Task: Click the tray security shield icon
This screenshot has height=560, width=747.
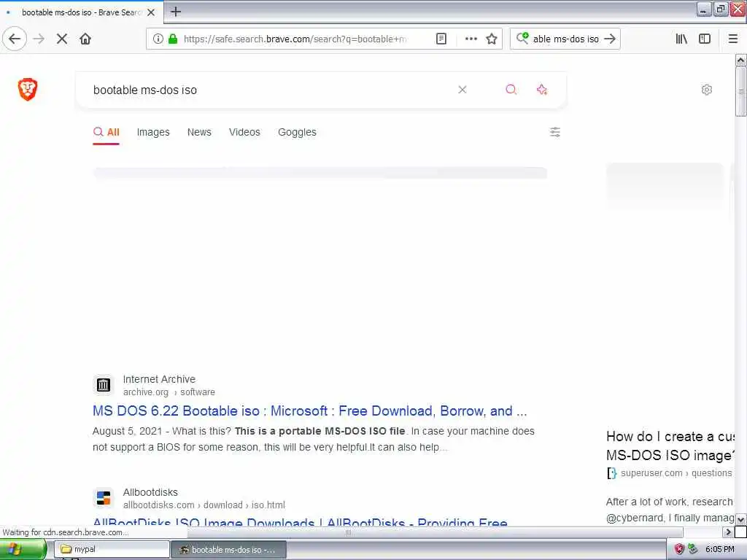Action: coord(679,549)
